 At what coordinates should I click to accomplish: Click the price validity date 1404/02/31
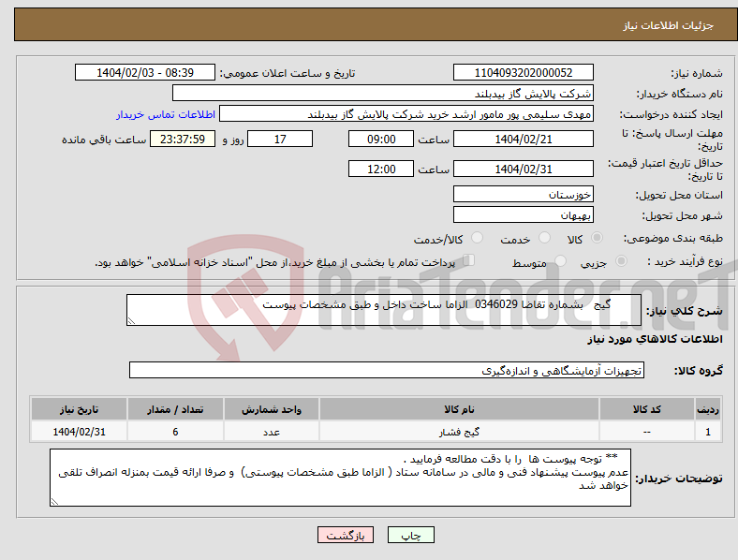pos(523,169)
